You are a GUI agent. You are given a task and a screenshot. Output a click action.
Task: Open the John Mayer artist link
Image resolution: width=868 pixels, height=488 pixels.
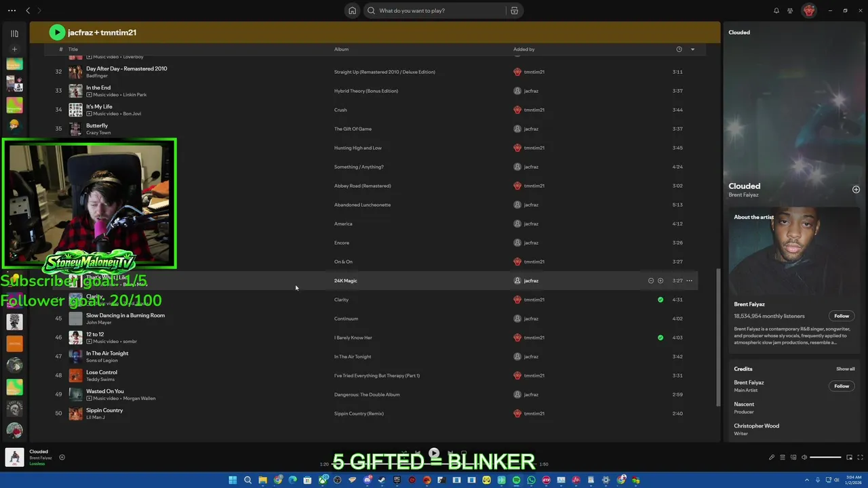click(x=99, y=323)
